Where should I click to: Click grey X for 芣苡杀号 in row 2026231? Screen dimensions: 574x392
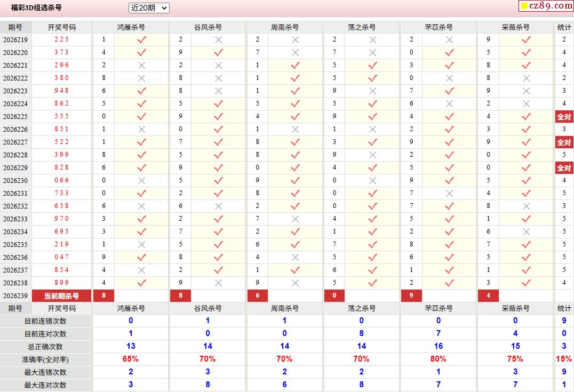click(450, 193)
